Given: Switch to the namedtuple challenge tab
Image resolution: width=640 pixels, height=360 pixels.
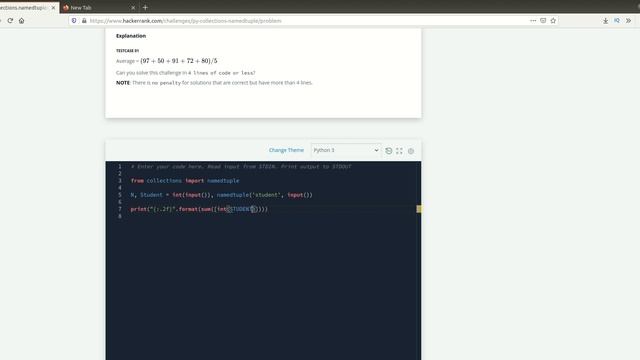Looking at the screenshot, I should [x=24, y=8].
